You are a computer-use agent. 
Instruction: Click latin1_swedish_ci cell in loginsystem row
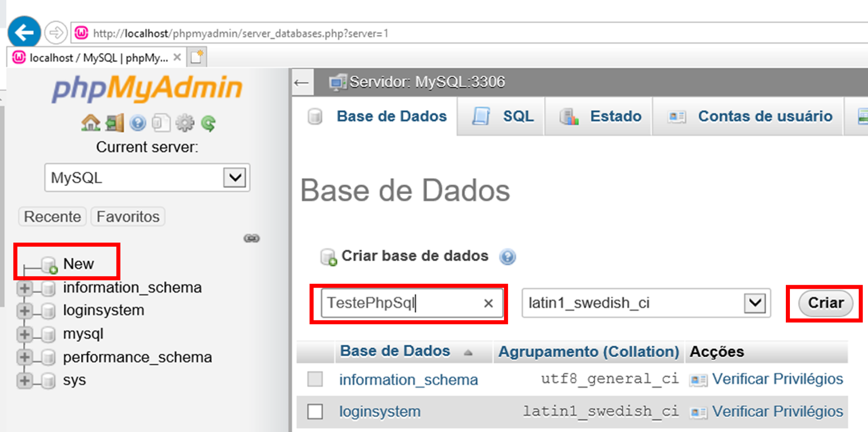[x=601, y=411]
